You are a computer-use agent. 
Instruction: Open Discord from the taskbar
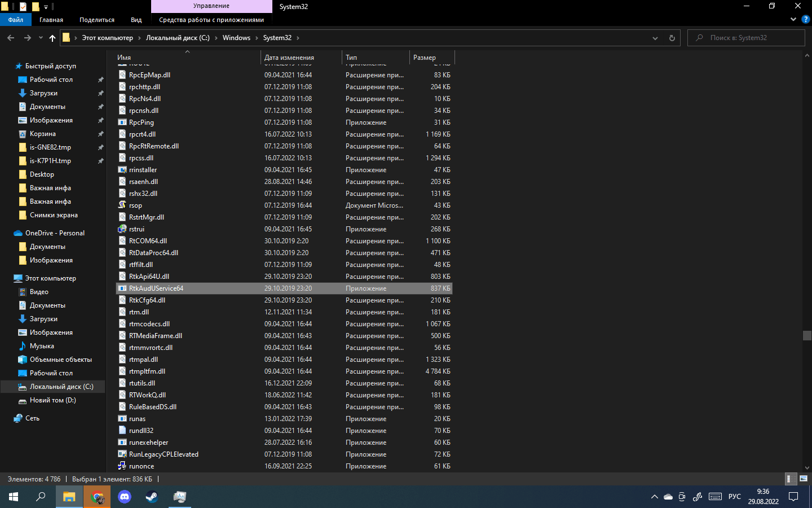125,497
